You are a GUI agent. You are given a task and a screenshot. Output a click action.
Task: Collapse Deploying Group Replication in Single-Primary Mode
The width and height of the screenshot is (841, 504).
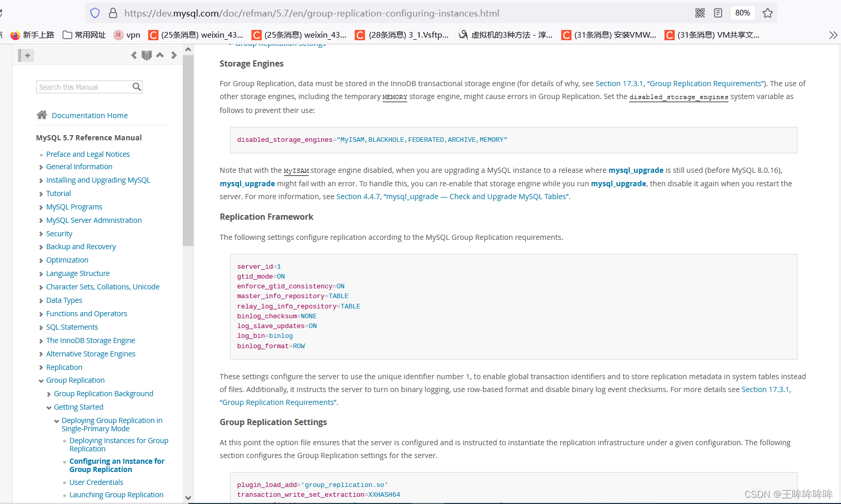point(57,421)
